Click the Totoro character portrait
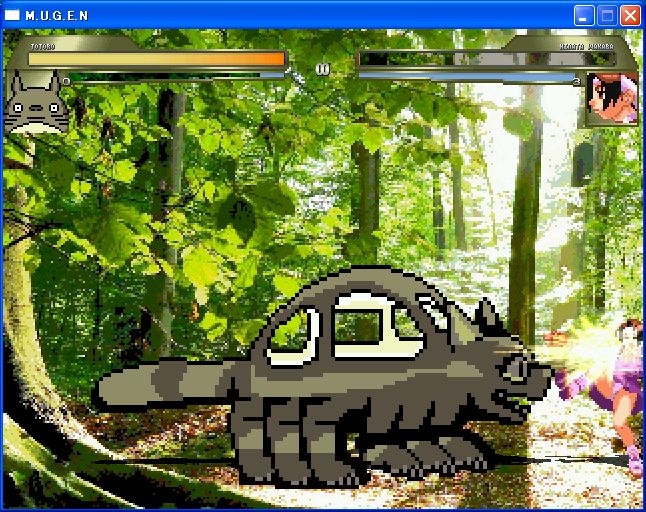 point(36,102)
